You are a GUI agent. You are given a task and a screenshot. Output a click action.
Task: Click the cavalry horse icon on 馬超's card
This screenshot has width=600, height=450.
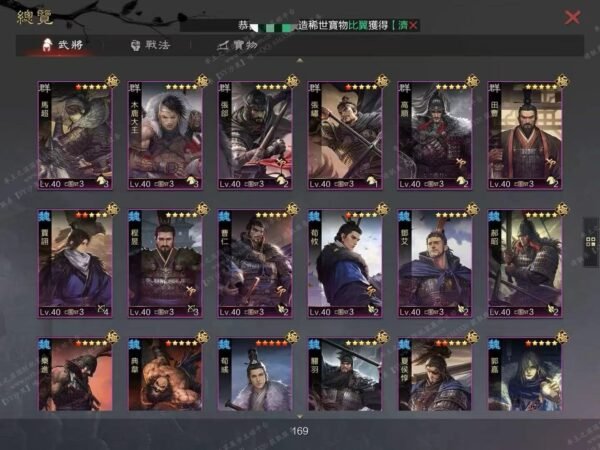point(100,180)
